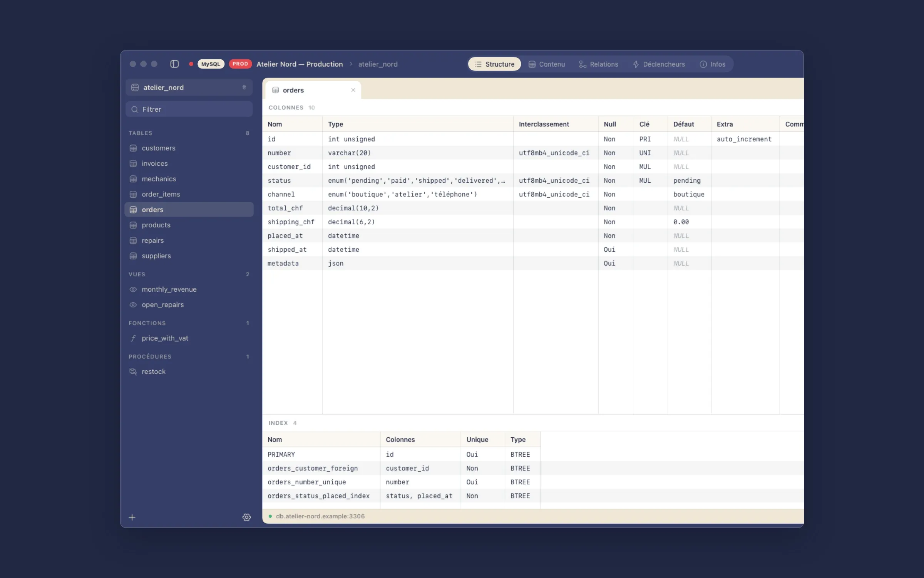Open the monthly_revenue view

pyautogui.click(x=189, y=289)
